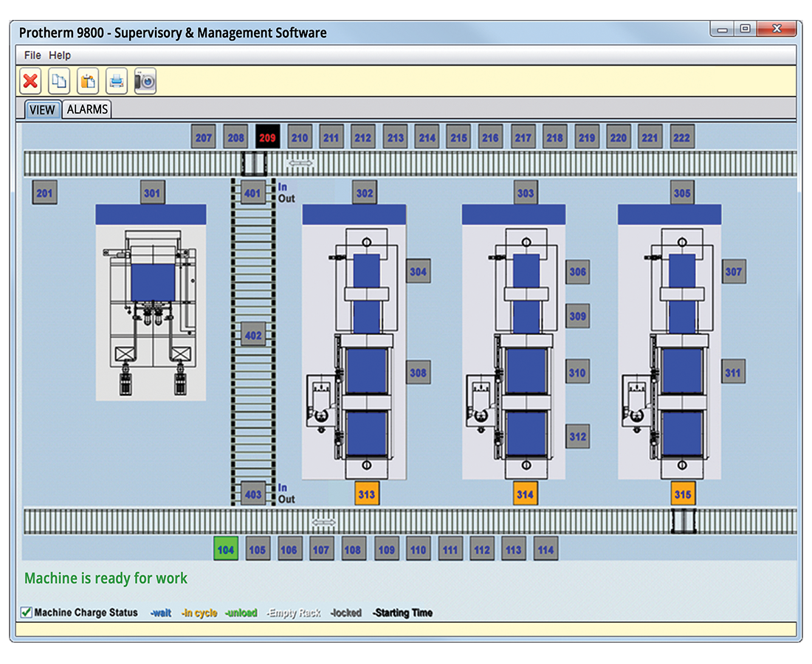
Task: Click the red X delete toolbar icon
Action: [30, 80]
